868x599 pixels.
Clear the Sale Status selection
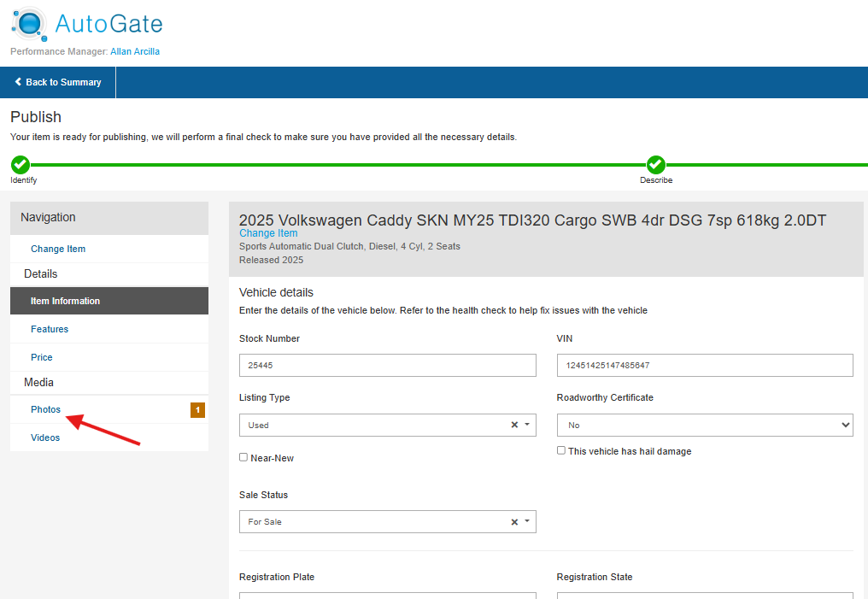(514, 521)
